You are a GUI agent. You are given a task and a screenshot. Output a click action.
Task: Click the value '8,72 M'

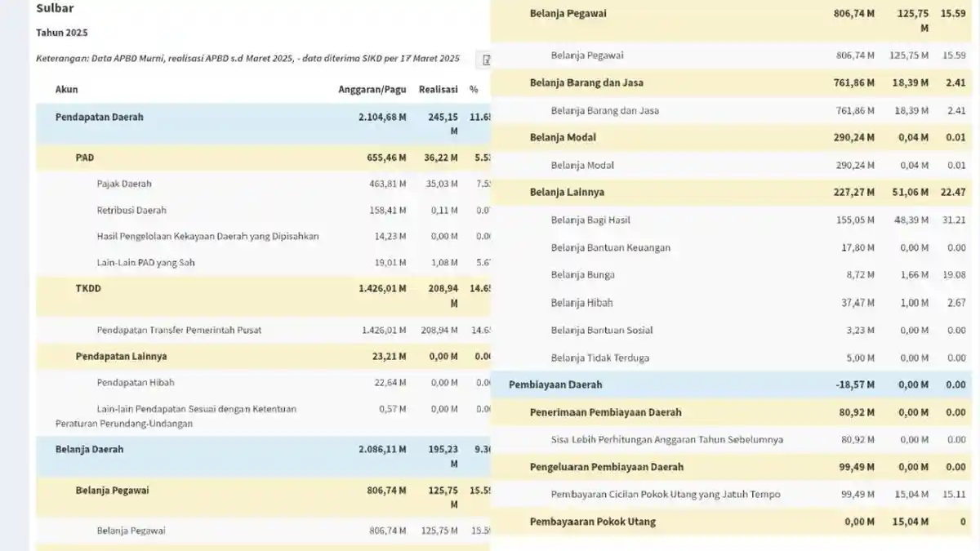pyautogui.click(x=861, y=275)
